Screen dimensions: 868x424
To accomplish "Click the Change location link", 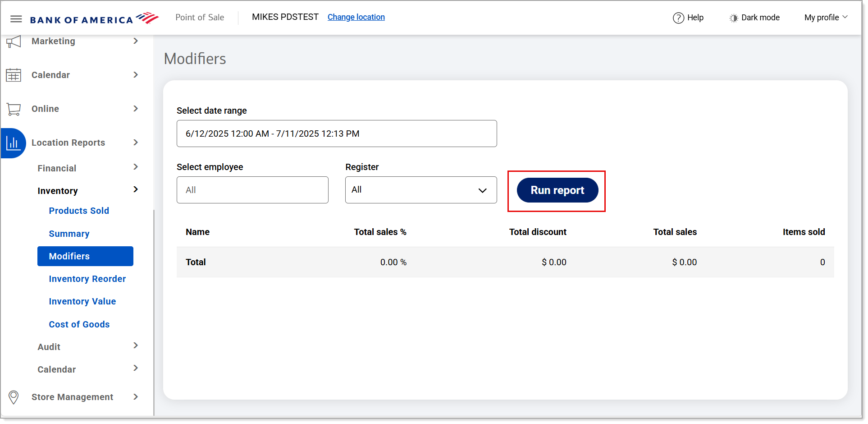I will click(x=356, y=17).
